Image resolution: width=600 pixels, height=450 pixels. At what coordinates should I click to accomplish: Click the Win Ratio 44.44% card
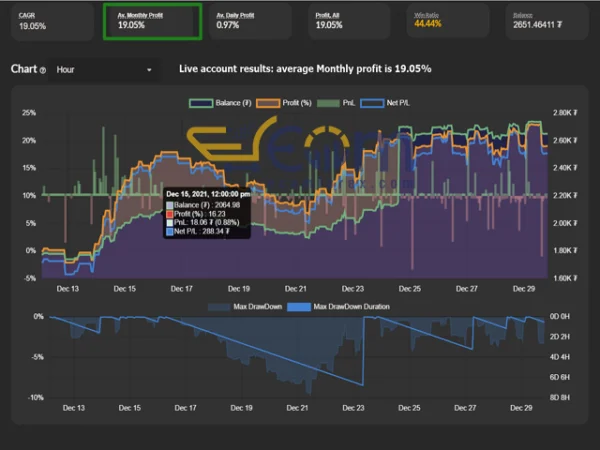[447, 21]
